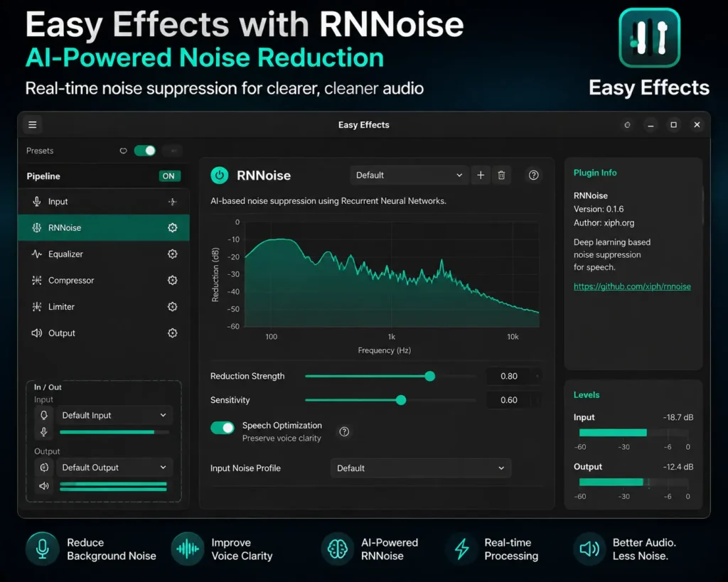The image size is (728, 582).
Task: Click the 'Version: 0.1.6' text
Action: click(x=599, y=209)
